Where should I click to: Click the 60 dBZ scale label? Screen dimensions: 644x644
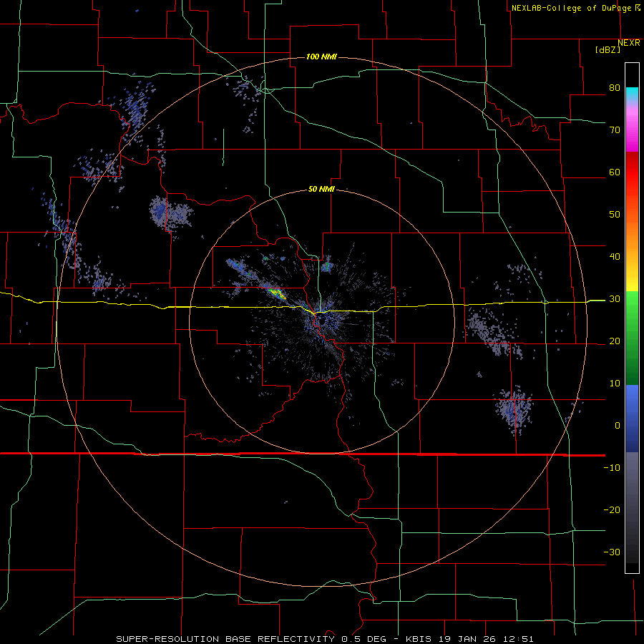click(x=615, y=172)
